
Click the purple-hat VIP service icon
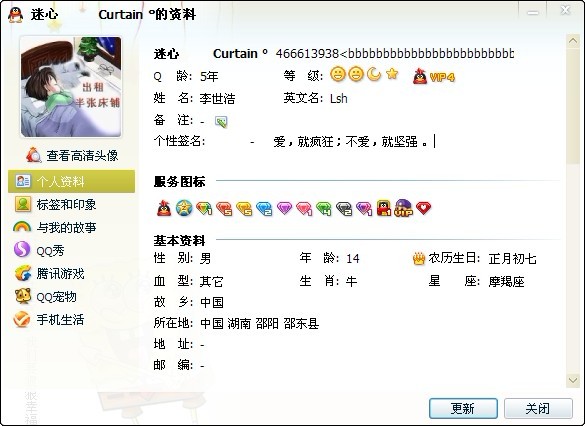[404, 208]
